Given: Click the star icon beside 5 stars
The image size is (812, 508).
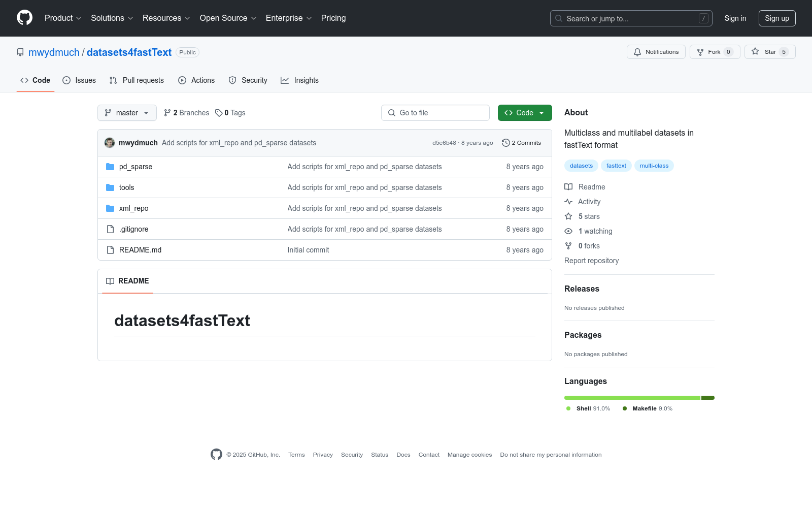Looking at the screenshot, I should pyautogui.click(x=568, y=216).
